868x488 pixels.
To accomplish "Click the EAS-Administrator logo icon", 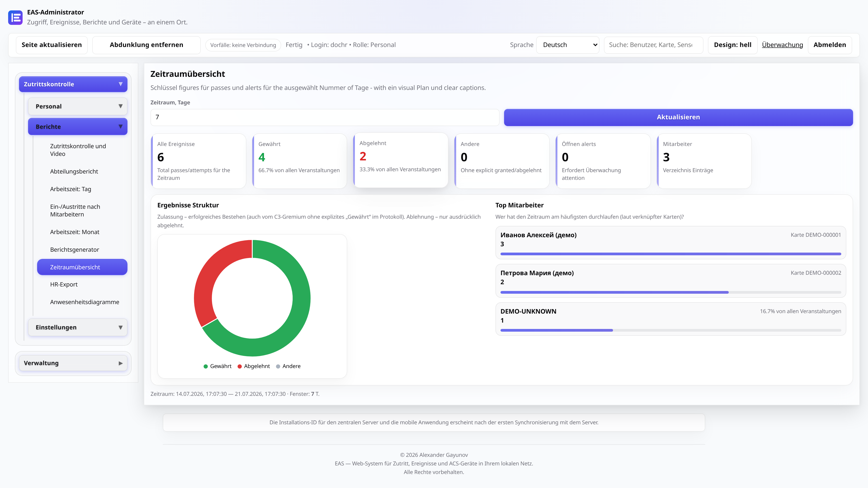I will coord(15,18).
